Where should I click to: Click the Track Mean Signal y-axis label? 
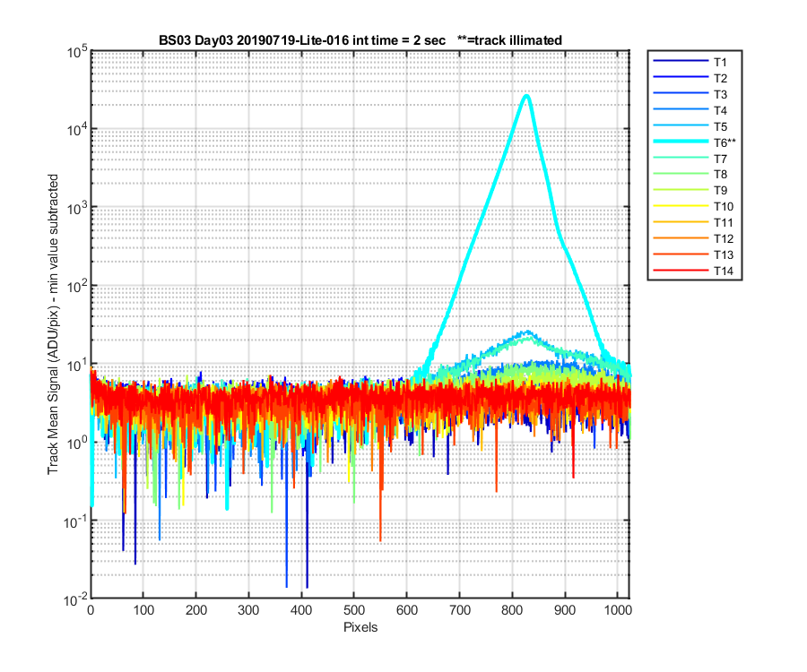(53, 324)
